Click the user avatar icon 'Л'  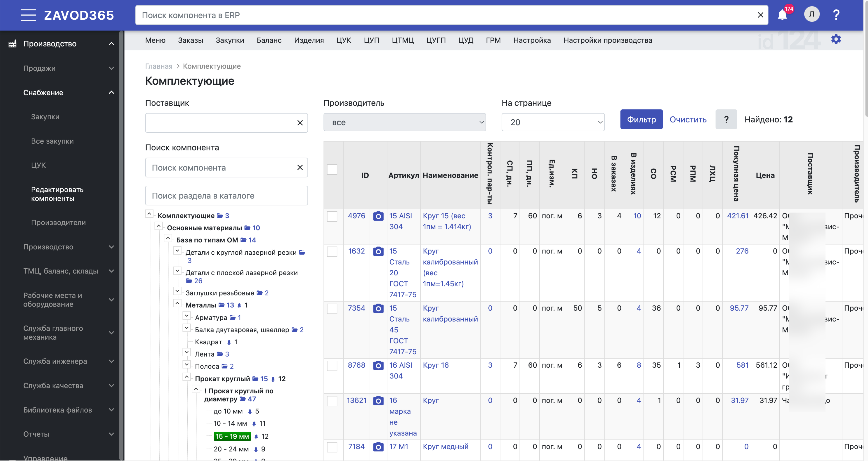pos(811,14)
